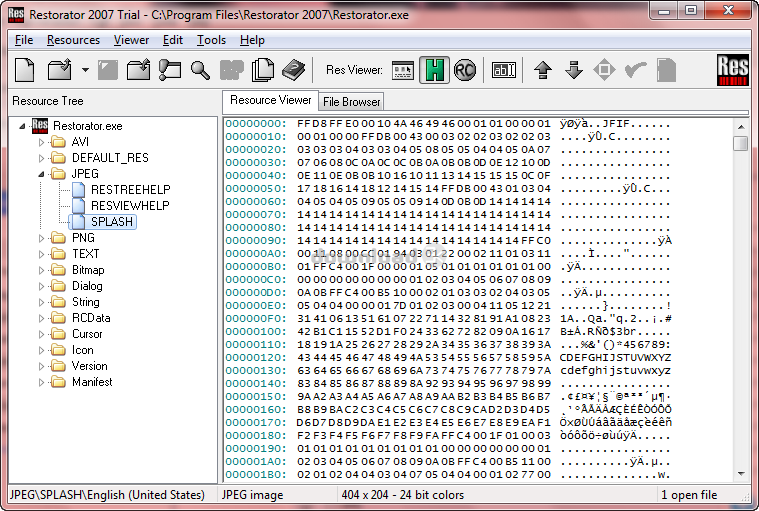Select the JPEG folder label

click(x=85, y=174)
